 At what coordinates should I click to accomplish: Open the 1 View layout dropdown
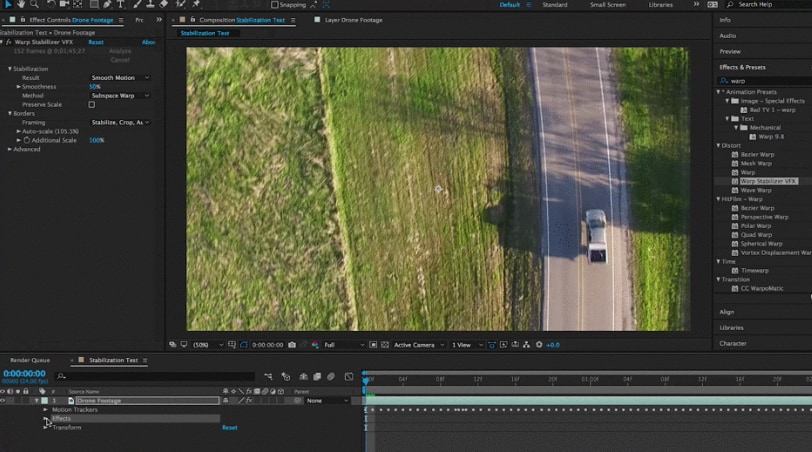coord(467,345)
